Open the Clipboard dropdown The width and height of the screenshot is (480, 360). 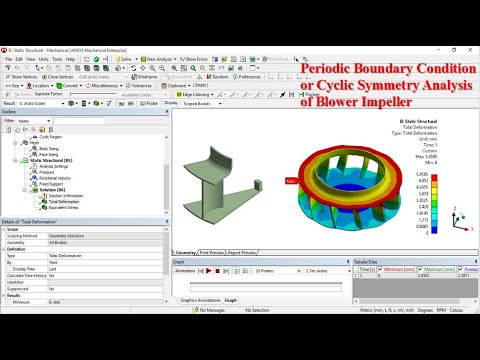[176, 86]
